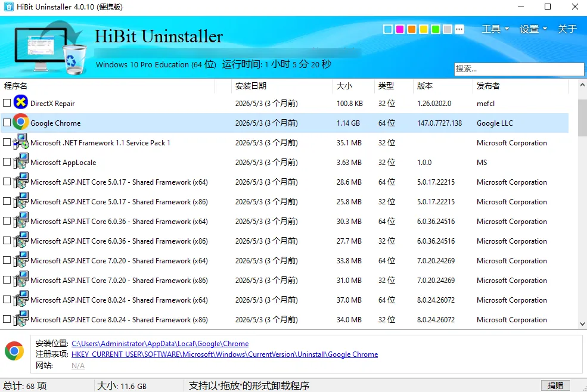Check the Microsoft AppLocale checkbox
Viewport: 587px width, 392px height.
(x=7, y=161)
